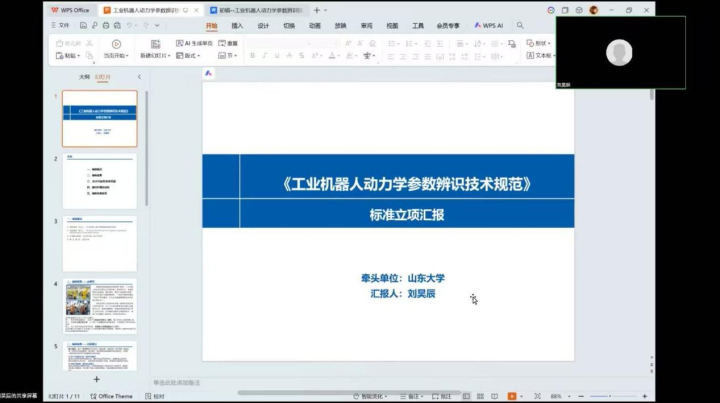Click the notes placeholder below slide

tap(177, 382)
